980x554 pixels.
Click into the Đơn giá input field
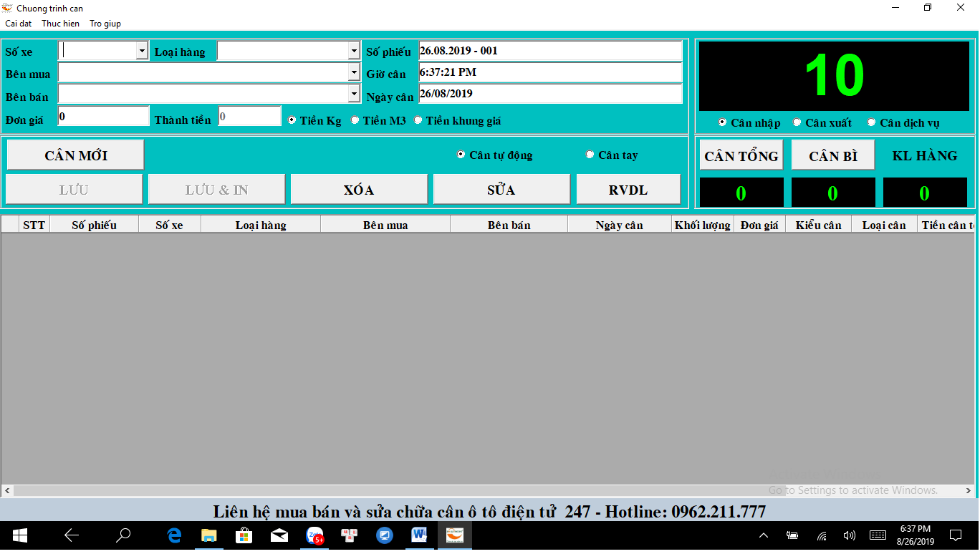pyautogui.click(x=104, y=116)
